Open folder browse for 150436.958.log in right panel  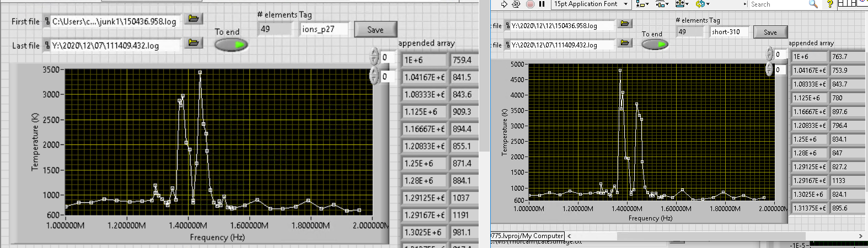pyautogui.click(x=625, y=24)
